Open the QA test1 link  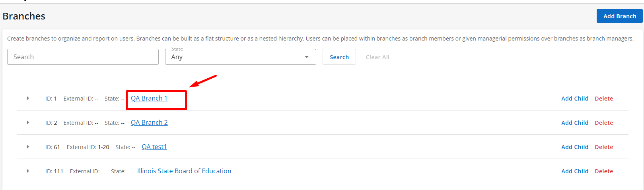tap(154, 147)
